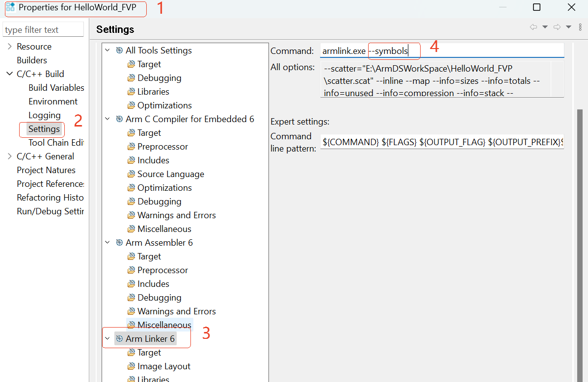Image resolution: width=588 pixels, height=382 pixels.
Task: Open the back history dropdown arrow
Action: click(x=545, y=27)
